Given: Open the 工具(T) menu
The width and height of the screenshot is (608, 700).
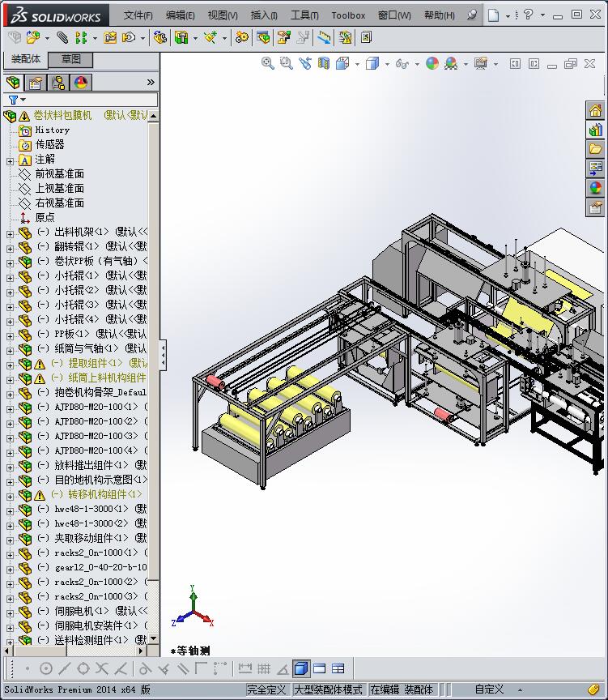Looking at the screenshot, I should tap(304, 15).
